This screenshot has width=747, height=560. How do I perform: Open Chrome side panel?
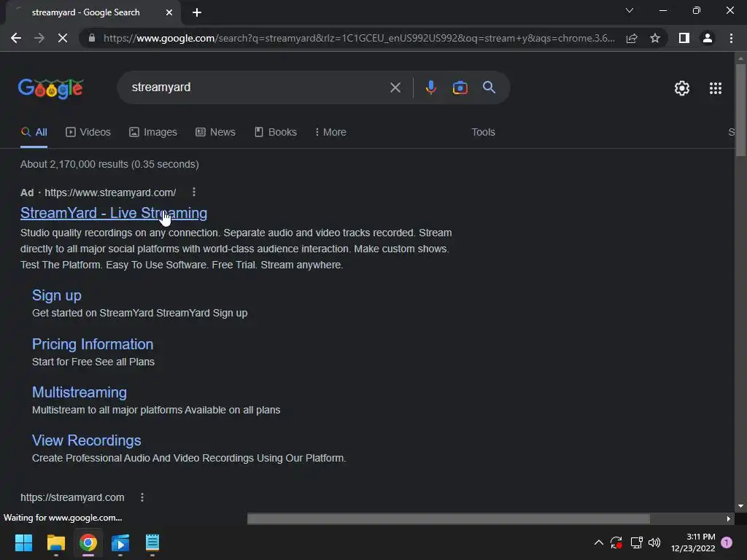click(684, 38)
